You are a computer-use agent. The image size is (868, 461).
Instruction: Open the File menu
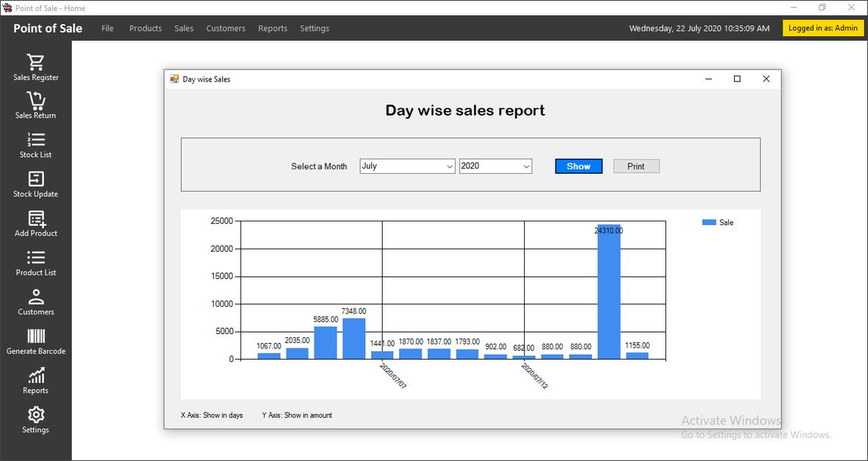click(107, 28)
